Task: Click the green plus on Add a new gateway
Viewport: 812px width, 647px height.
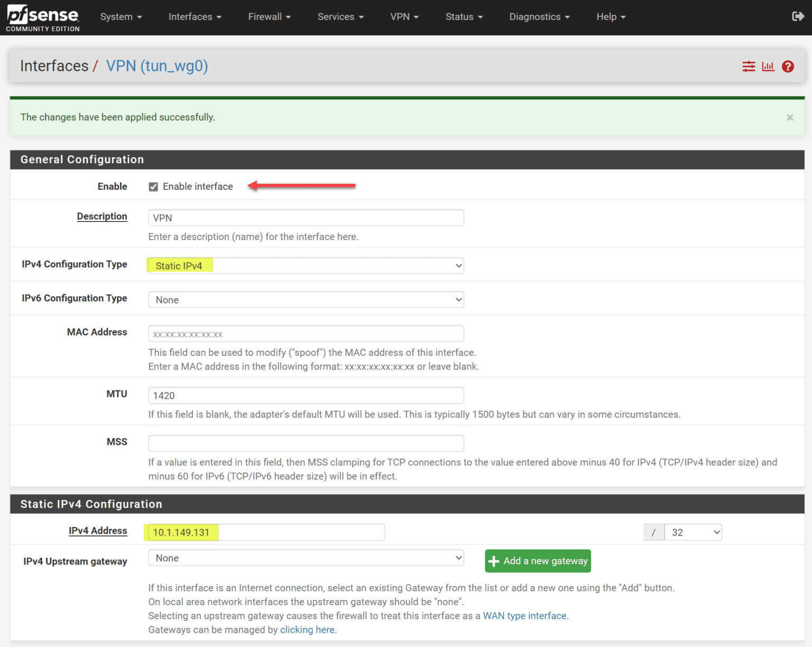Action: 494,561
